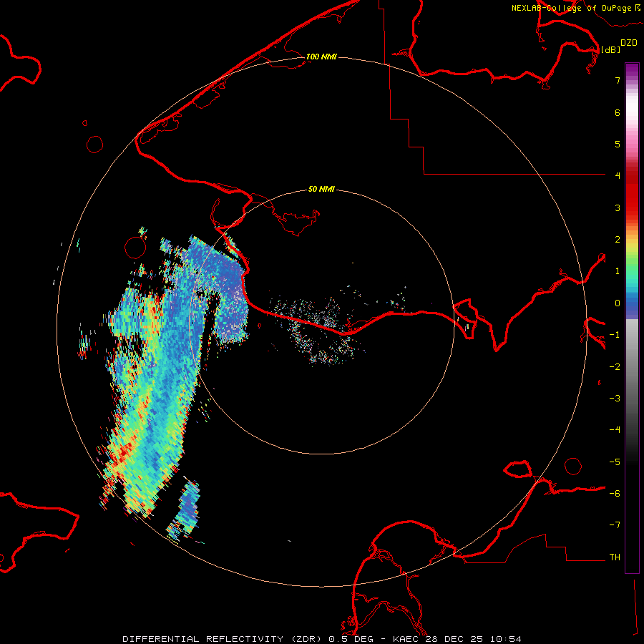The height and width of the screenshot is (644, 644).
Task: Click the 0 dB tick label
Action: 618,303
